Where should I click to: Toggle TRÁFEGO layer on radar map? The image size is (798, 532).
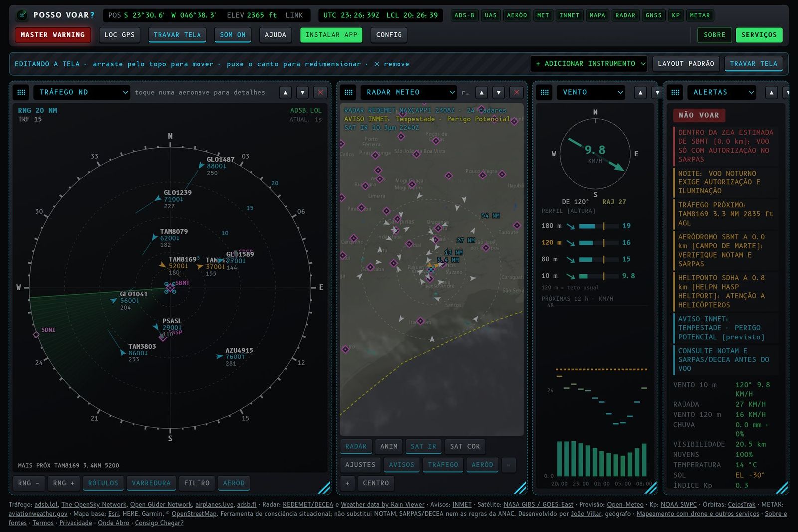tap(443, 465)
